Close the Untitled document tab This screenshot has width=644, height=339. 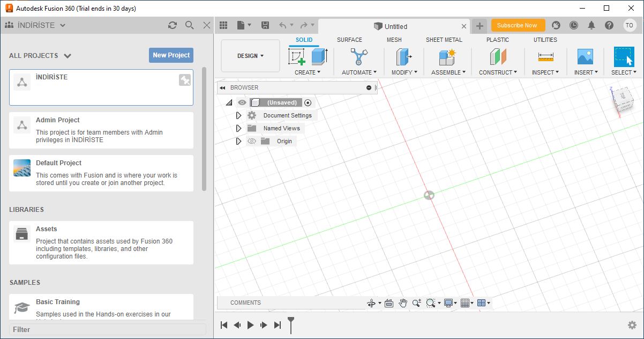(x=464, y=26)
